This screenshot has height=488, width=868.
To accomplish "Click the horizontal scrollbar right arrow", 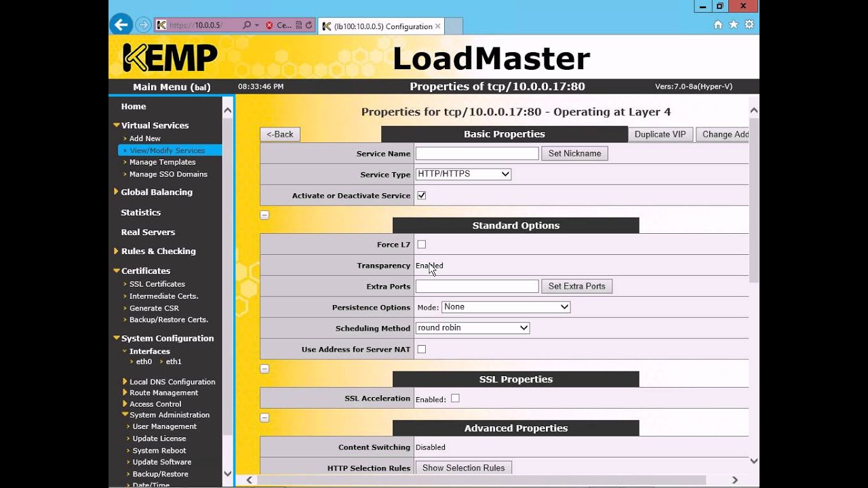I will 734,480.
